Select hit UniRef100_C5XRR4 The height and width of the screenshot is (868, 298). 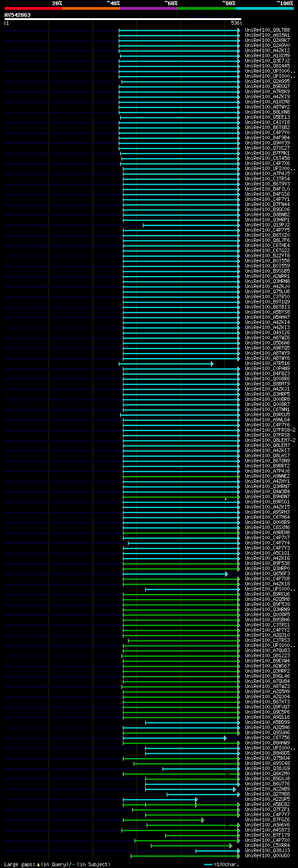267,846
